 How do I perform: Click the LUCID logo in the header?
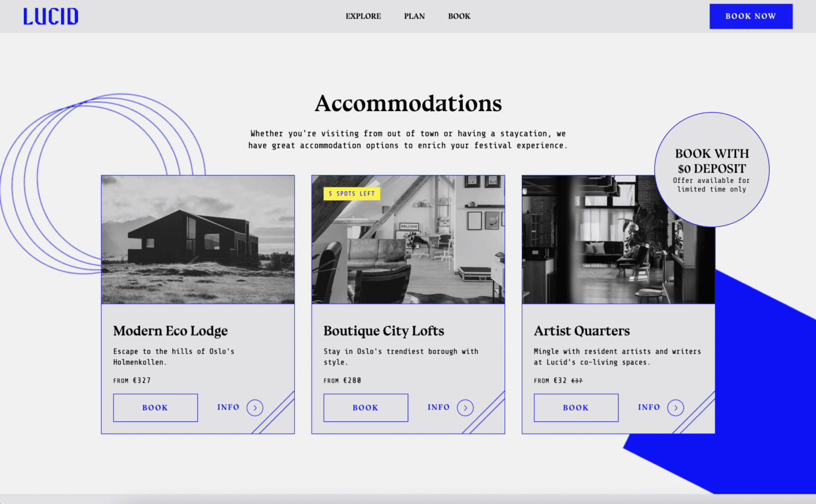(x=50, y=16)
